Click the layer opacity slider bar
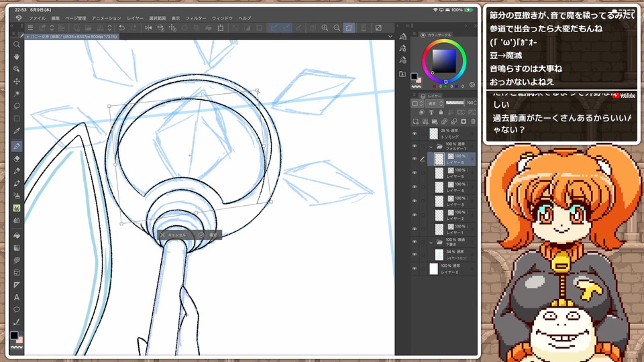Viewport: 644px width, 362px height. [x=455, y=103]
